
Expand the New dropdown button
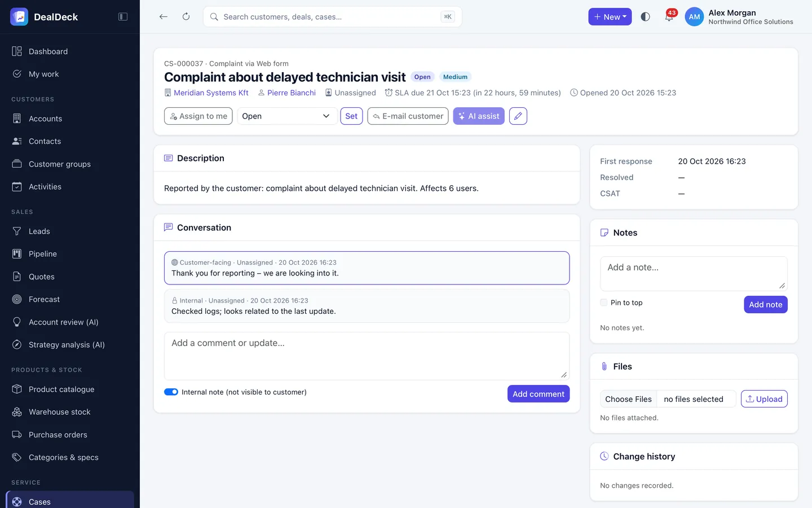coord(610,17)
